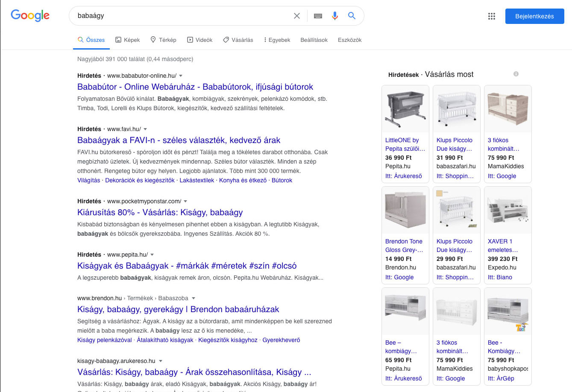Click 'Kiegészítők kiságyhoz' sitelink
Image resolution: width=572 pixels, height=392 pixels.
pos(228,340)
